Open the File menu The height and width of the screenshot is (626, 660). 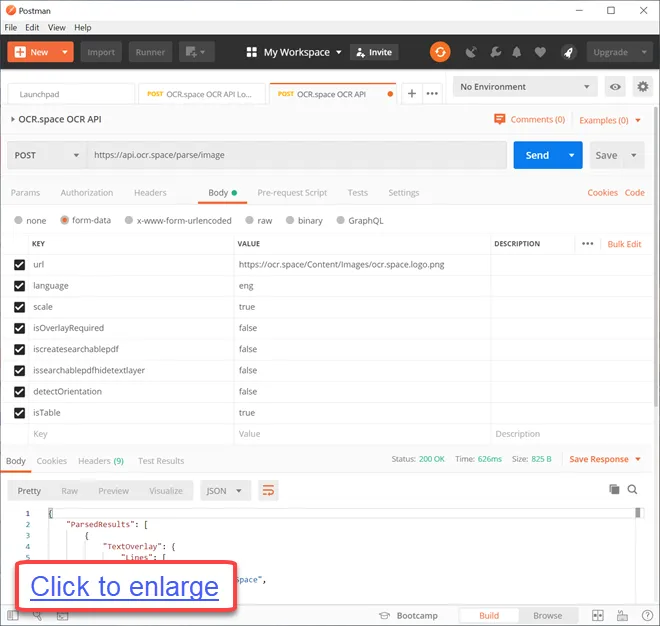coord(11,28)
